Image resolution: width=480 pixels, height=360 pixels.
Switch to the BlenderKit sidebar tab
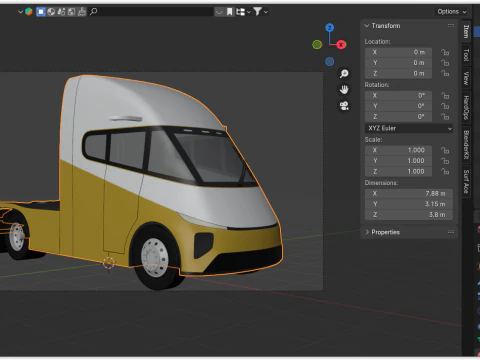tap(466, 144)
